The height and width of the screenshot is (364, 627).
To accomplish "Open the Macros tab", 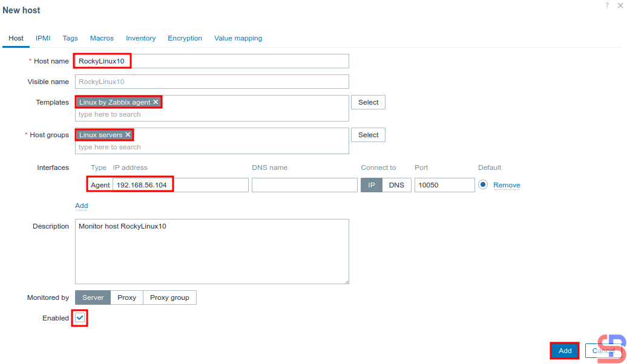I will point(102,38).
